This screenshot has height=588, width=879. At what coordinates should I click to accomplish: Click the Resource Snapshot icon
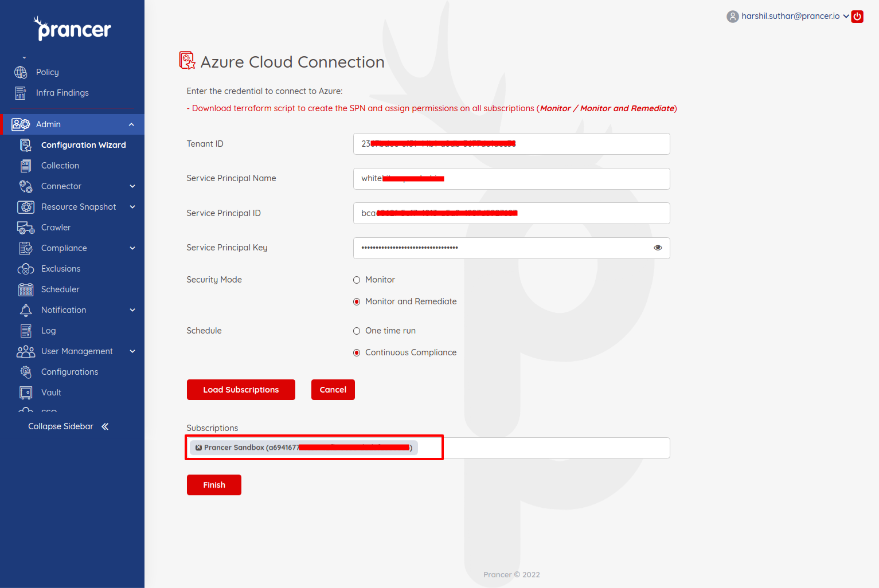coord(26,207)
